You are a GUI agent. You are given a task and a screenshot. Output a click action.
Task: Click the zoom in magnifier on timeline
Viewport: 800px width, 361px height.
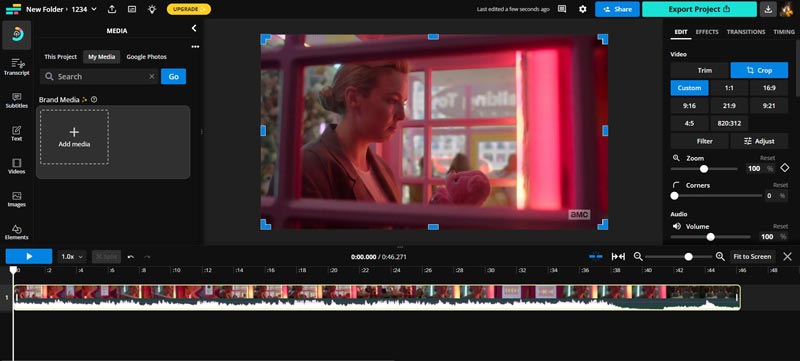pos(720,256)
